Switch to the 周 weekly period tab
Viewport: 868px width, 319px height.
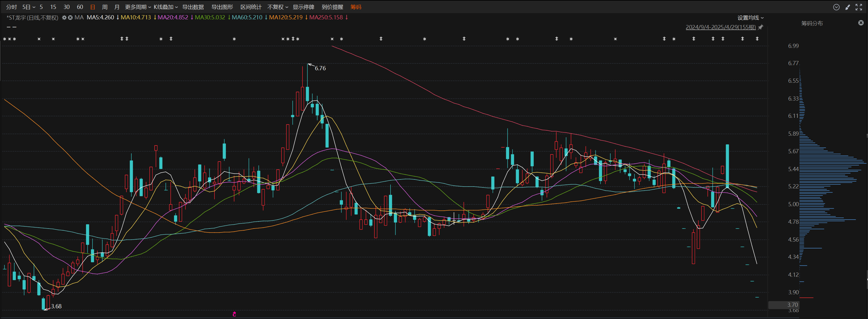[105, 7]
